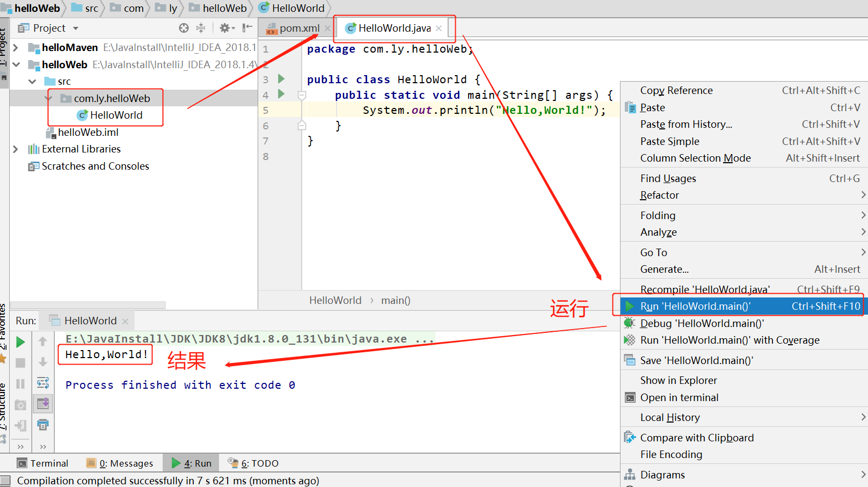The width and height of the screenshot is (868, 487).
Task: Close the HelloWorld run tab
Action: pos(125,321)
